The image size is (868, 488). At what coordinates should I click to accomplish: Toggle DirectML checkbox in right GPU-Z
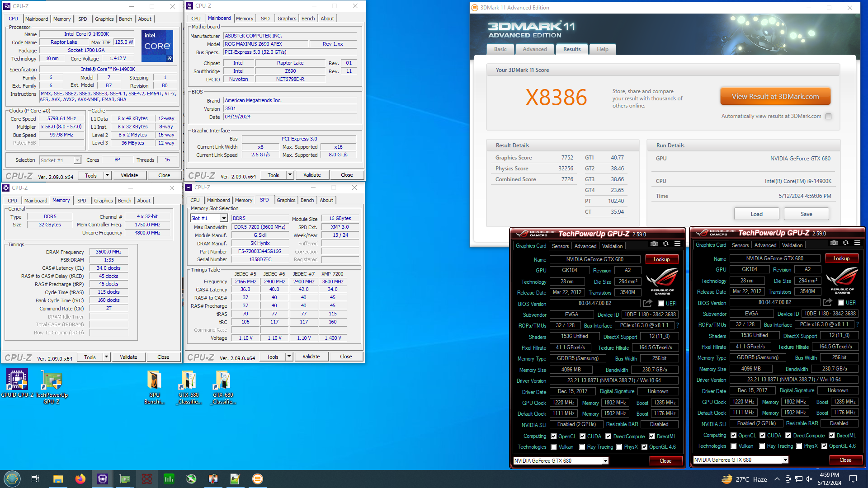tap(831, 436)
